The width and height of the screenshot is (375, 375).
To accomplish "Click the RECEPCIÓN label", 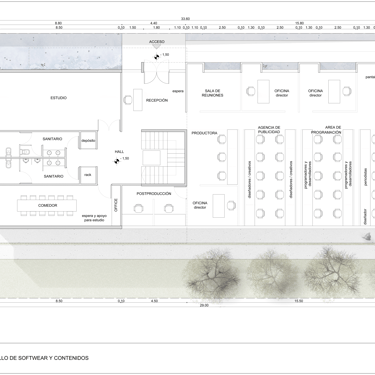I will (157, 100).
